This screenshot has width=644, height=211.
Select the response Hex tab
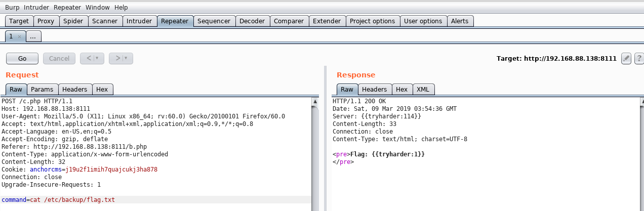coord(402,90)
